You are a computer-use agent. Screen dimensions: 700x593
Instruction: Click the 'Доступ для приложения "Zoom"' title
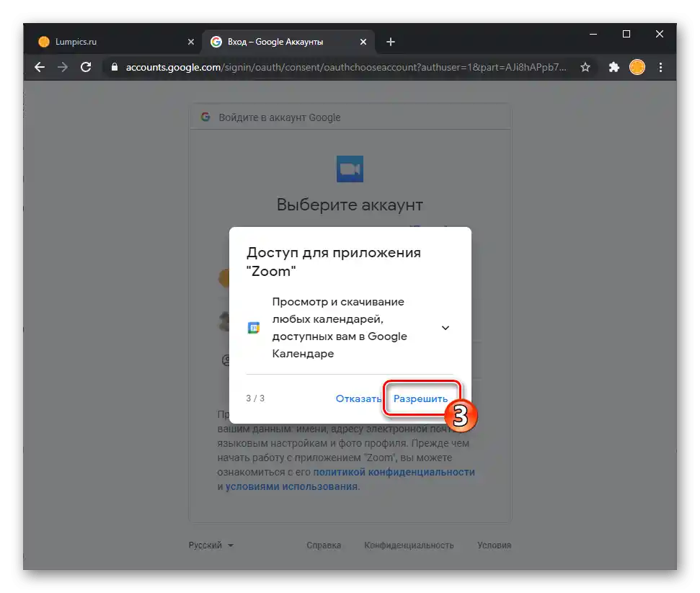click(x=334, y=262)
